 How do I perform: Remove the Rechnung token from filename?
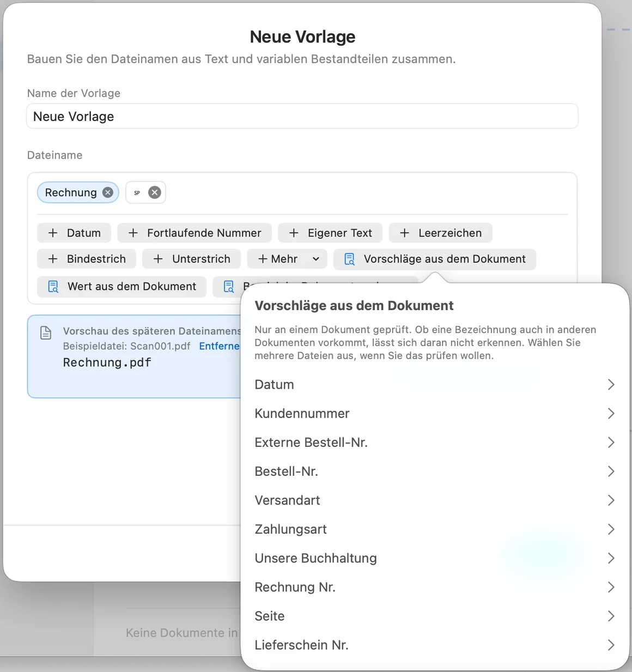tap(108, 192)
